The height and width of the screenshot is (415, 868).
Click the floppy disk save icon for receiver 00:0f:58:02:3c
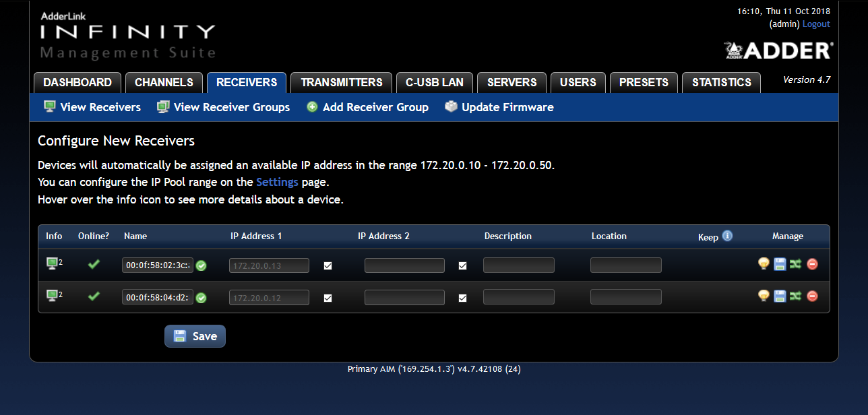click(780, 264)
